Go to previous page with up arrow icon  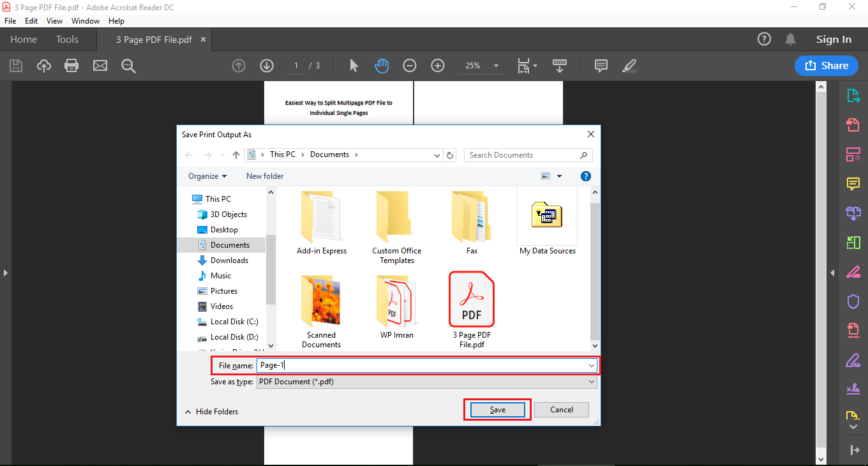(x=239, y=66)
